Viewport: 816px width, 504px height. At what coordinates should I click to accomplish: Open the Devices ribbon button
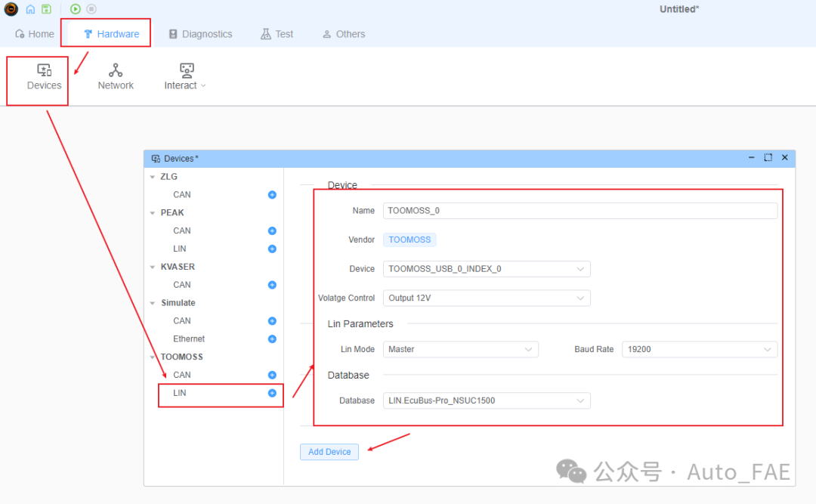[x=44, y=77]
